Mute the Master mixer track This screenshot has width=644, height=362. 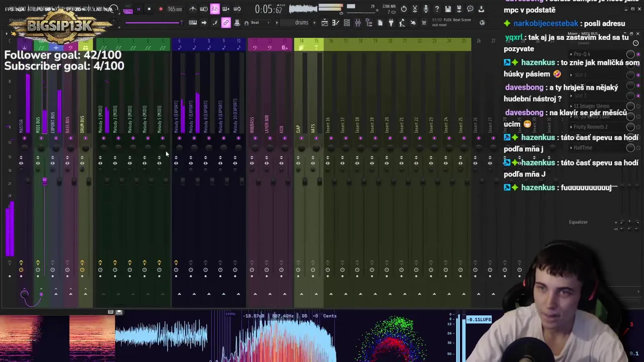pyautogui.click(x=24, y=138)
